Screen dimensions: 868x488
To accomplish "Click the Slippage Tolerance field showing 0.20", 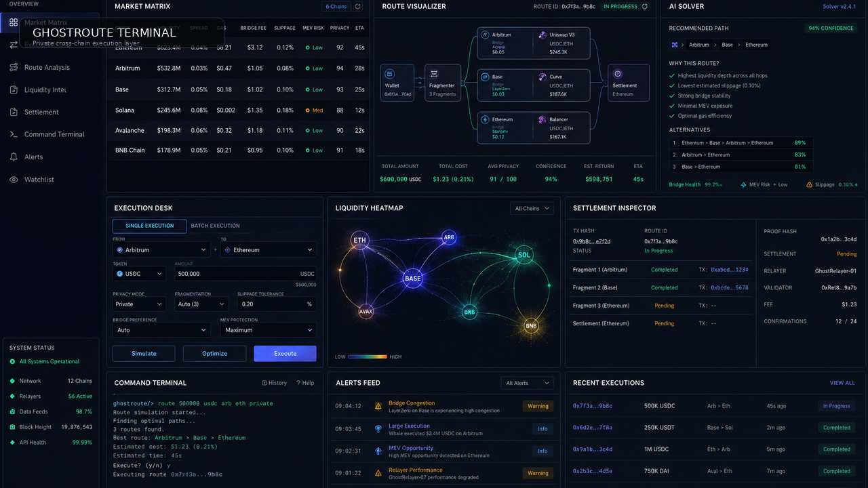I will coord(277,304).
